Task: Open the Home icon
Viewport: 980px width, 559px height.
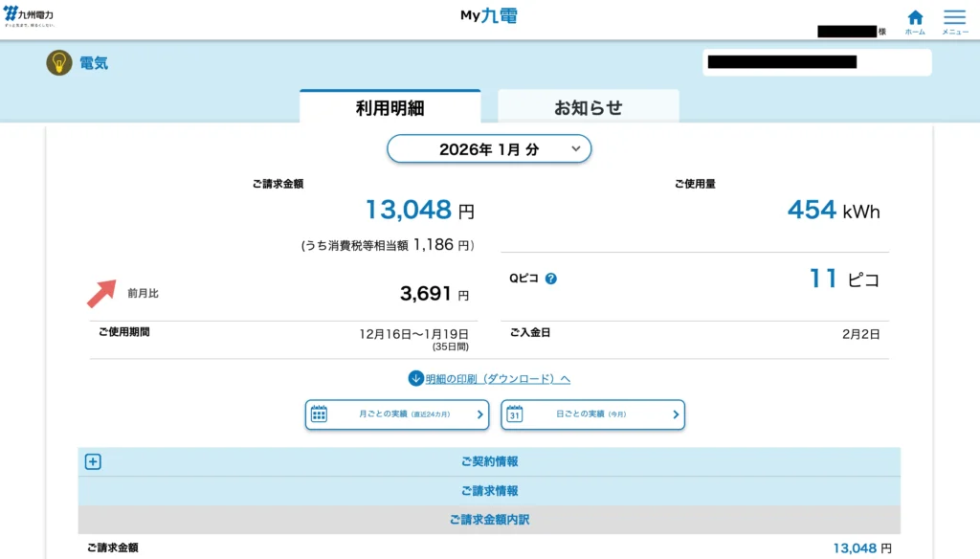Action: tap(915, 22)
